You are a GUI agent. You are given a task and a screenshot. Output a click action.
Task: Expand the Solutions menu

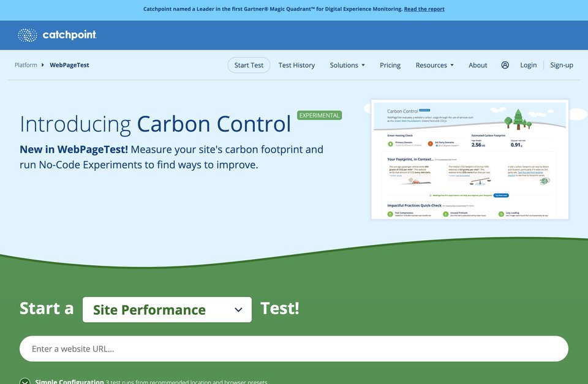[347, 65]
